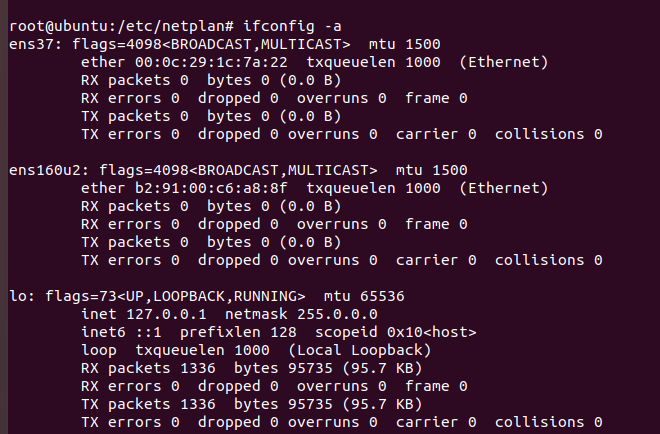This screenshot has height=434, width=660.
Task: Click the lo loopback interface name
Action: (x=12, y=296)
